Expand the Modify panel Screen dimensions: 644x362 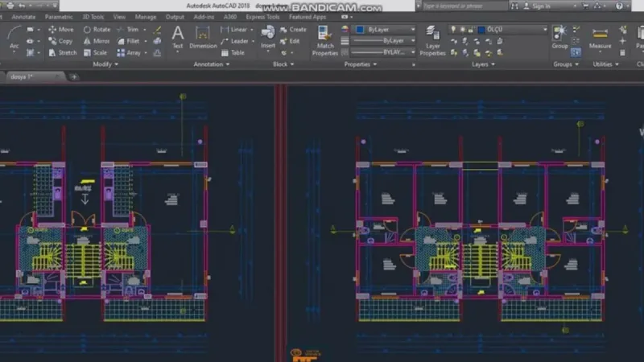[x=105, y=64]
